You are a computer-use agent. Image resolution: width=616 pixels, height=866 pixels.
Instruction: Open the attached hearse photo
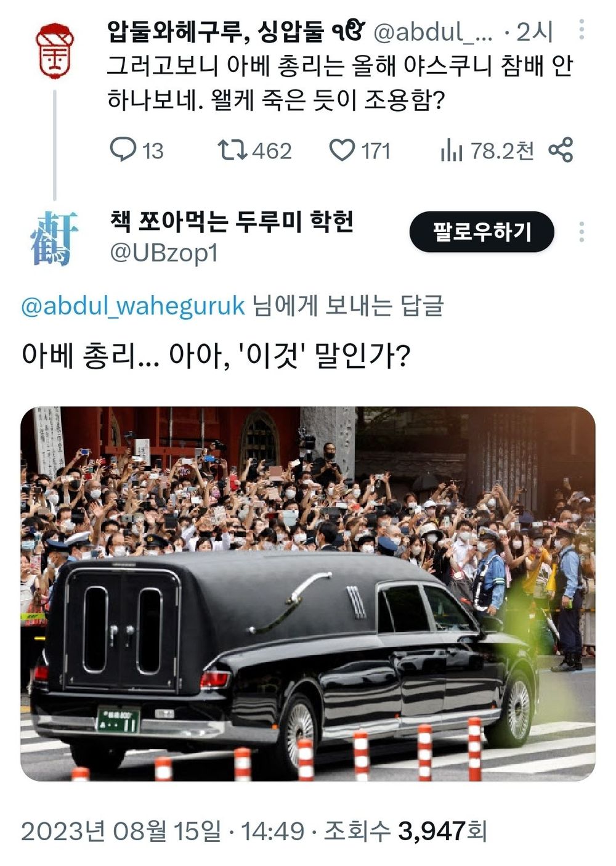308,594
